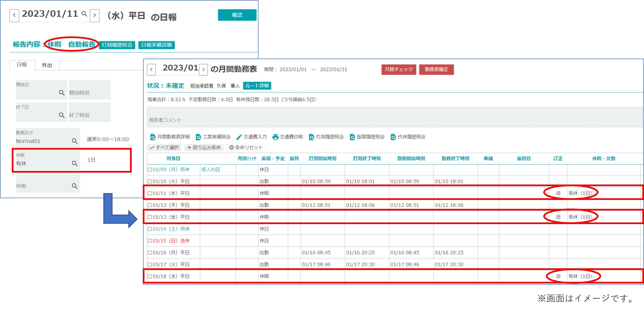644x310 pixels.
Task: Open the 工数実績照会 lookup icon
Action: (x=198, y=137)
